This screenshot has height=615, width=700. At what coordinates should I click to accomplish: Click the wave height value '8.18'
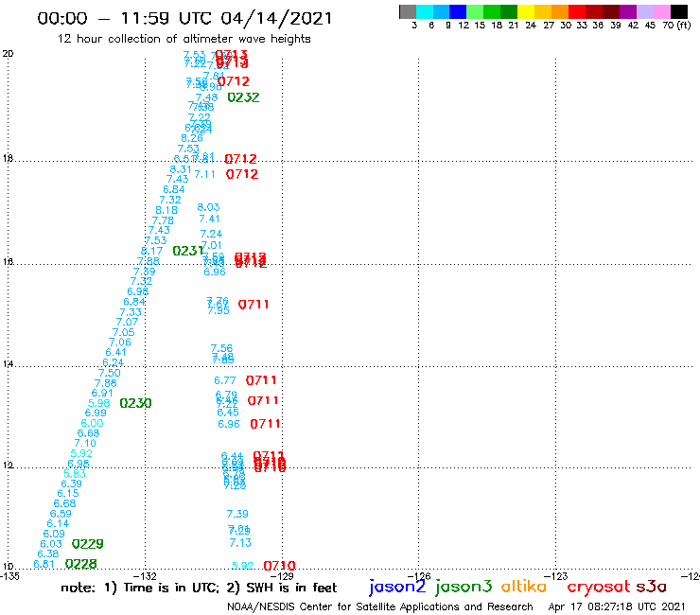point(166,210)
